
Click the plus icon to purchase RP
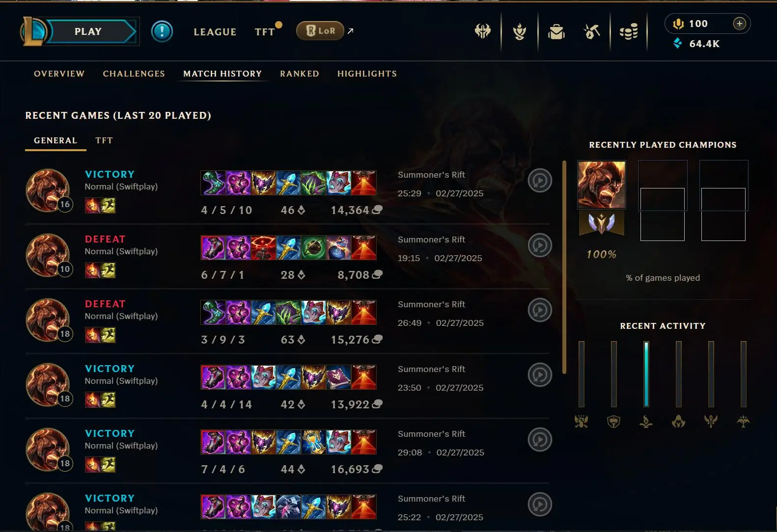(x=739, y=24)
